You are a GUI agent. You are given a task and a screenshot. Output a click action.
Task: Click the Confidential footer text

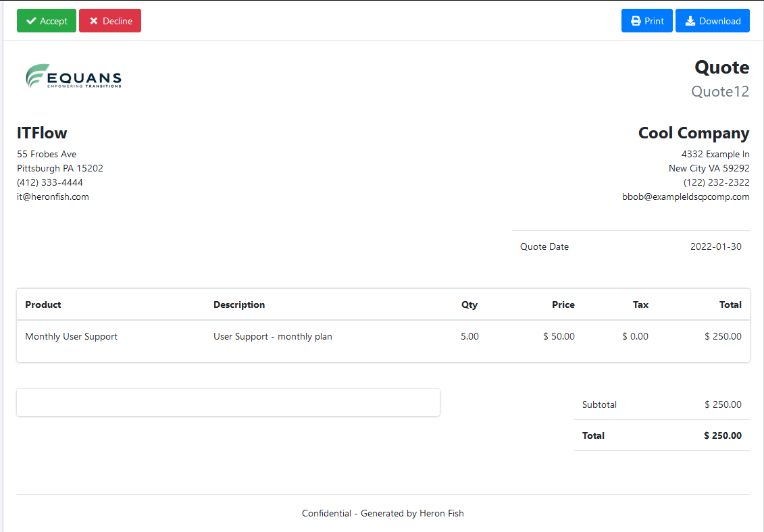coord(383,514)
